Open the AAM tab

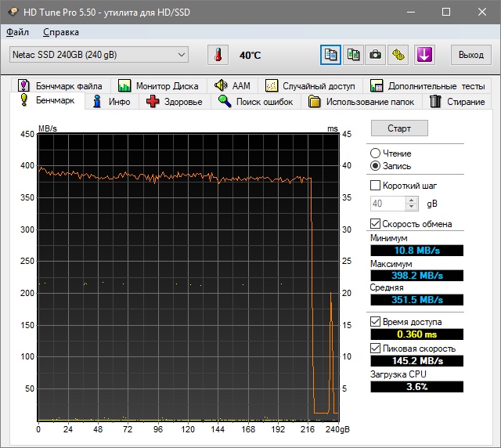tap(232, 85)
